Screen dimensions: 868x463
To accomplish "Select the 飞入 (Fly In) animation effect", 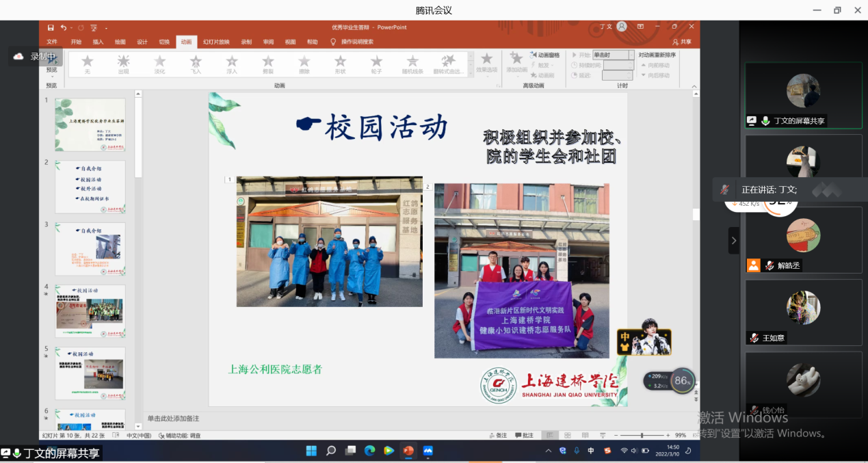I will (x=196, y=64).
